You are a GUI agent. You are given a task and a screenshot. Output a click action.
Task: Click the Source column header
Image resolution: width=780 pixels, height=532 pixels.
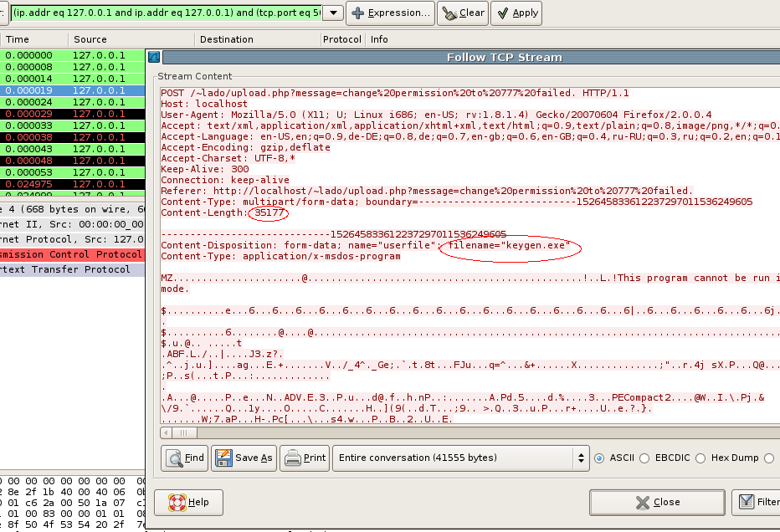[x=90, y=39]
